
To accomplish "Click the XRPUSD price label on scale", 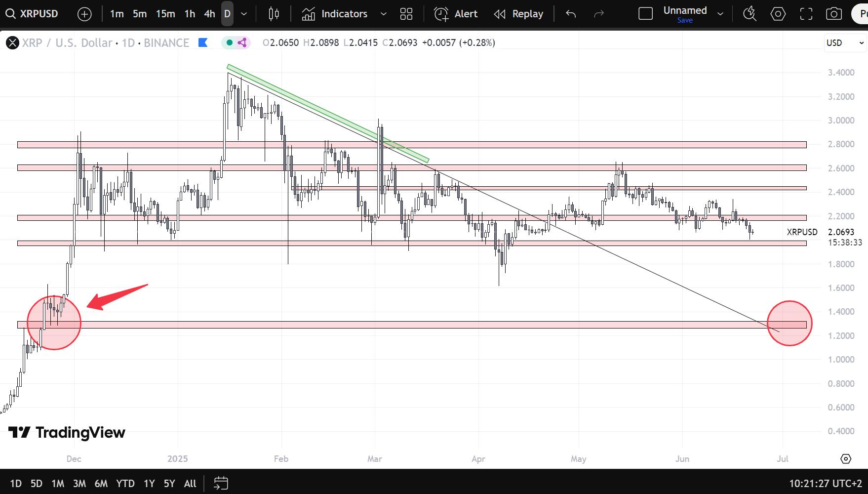I will [802, 232].
